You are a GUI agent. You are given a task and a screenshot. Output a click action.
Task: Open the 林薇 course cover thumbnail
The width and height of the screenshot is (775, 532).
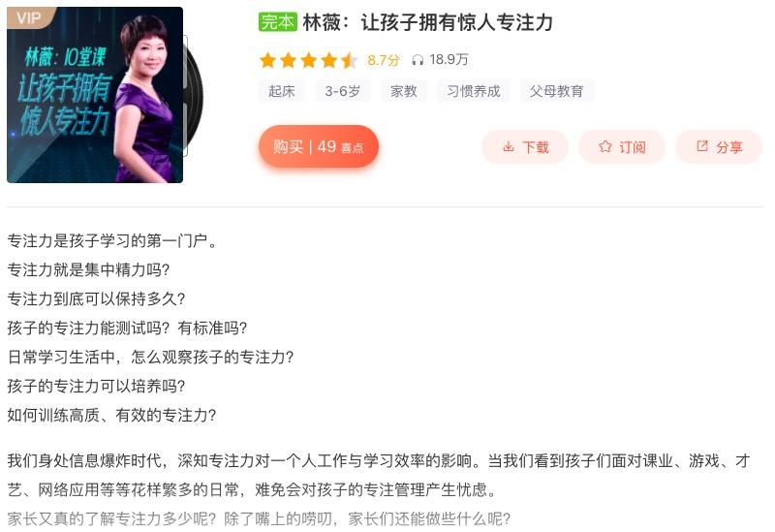(x=95, y=95)
